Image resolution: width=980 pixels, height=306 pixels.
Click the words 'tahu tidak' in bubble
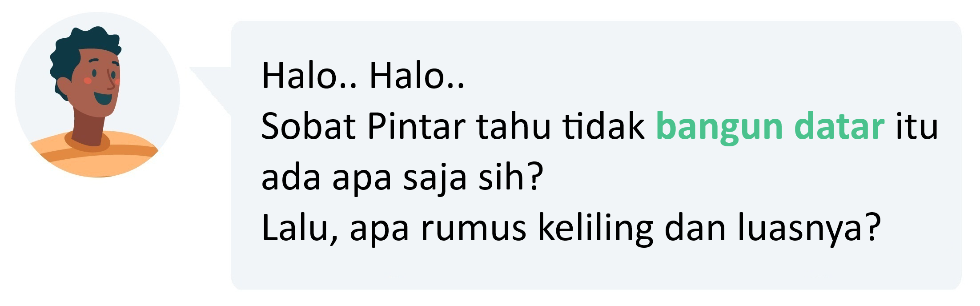(x=560, y=126)
